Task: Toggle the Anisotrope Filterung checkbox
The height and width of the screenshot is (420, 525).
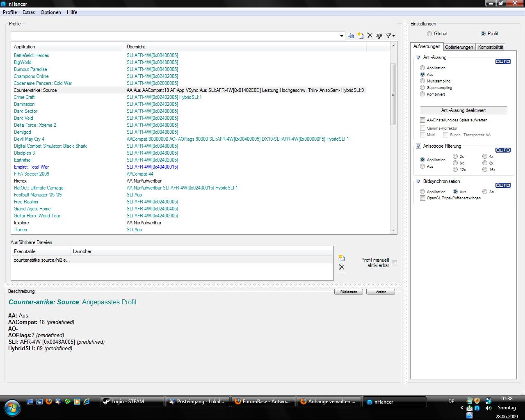Action: tap(419, 146)
